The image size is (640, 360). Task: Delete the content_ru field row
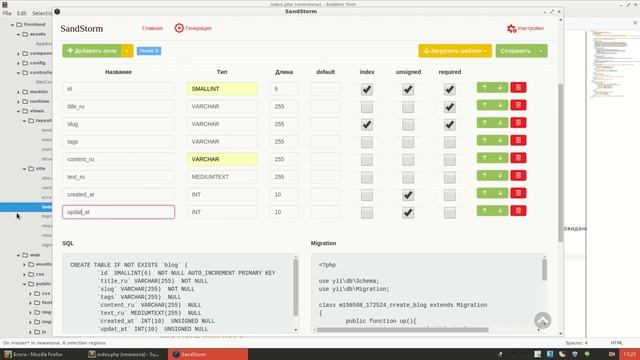click(518, 158)
